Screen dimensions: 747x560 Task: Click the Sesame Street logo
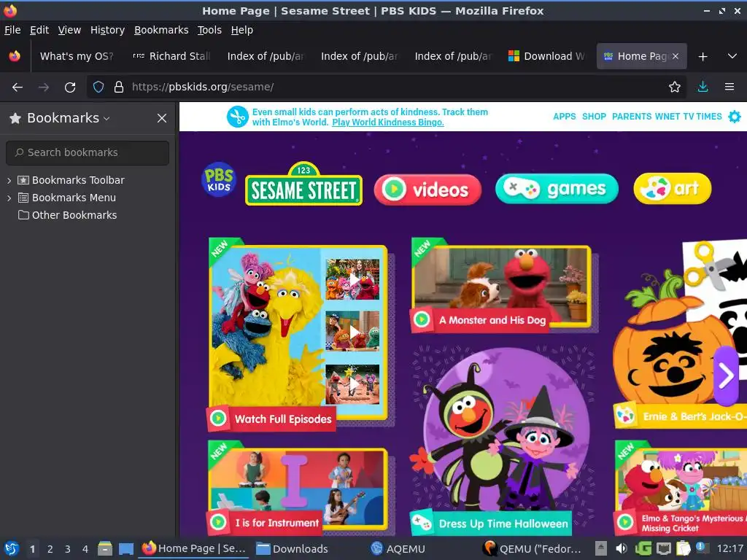[x=303, y=184]
